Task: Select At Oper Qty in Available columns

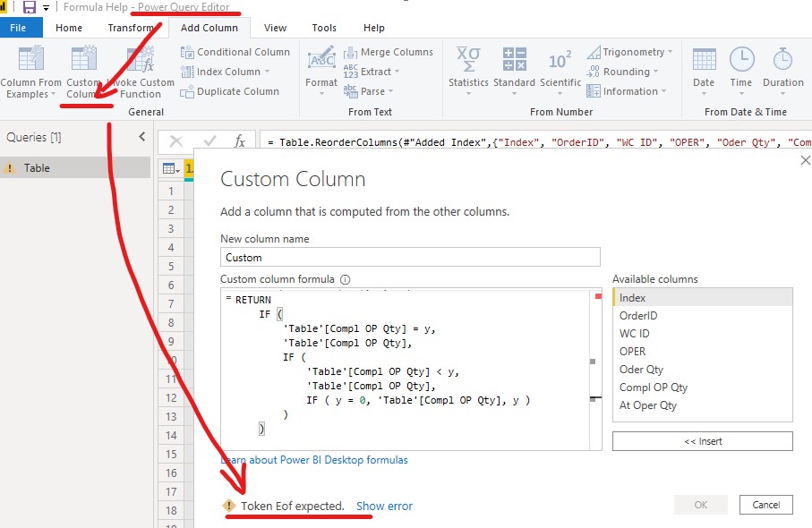Action: tap(702, 405)
